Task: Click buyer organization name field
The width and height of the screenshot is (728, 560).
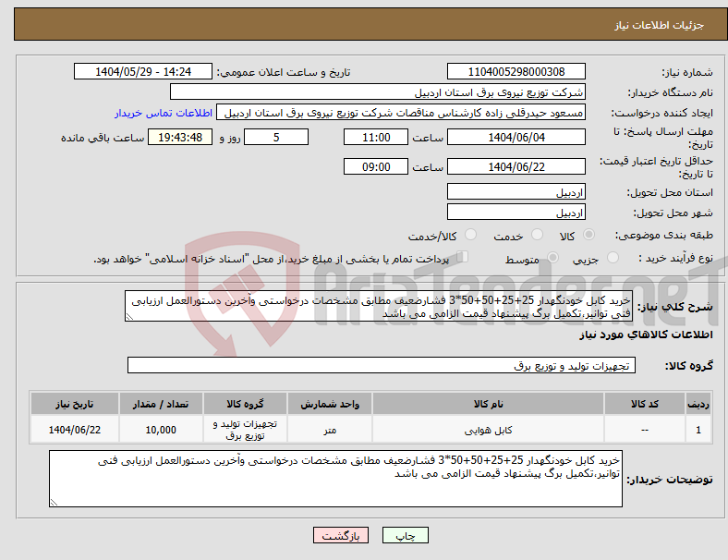Action: (378, 91)
